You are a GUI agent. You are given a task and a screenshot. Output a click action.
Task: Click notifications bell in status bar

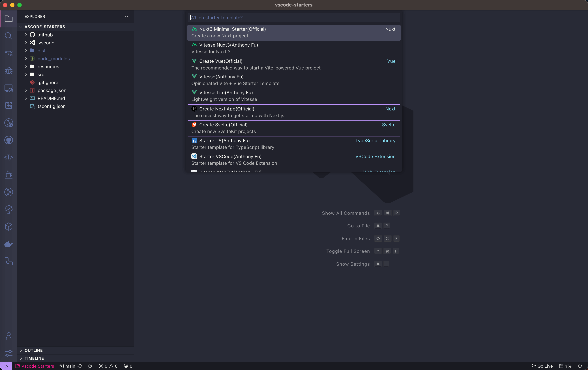(580, 366)
